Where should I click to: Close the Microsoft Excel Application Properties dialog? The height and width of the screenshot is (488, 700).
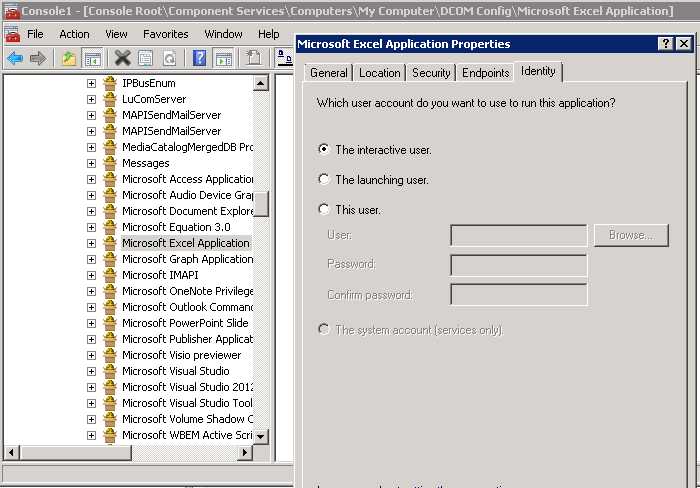click(684, 44)
